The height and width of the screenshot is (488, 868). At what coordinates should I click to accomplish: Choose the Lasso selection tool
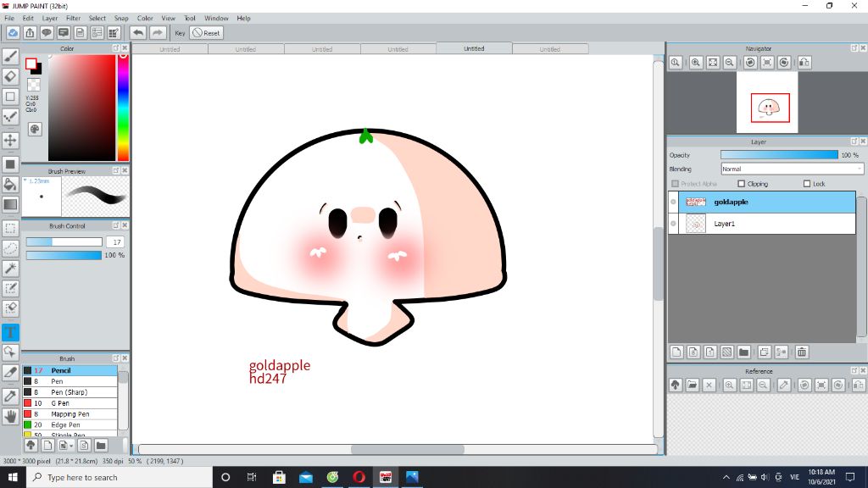10,248
